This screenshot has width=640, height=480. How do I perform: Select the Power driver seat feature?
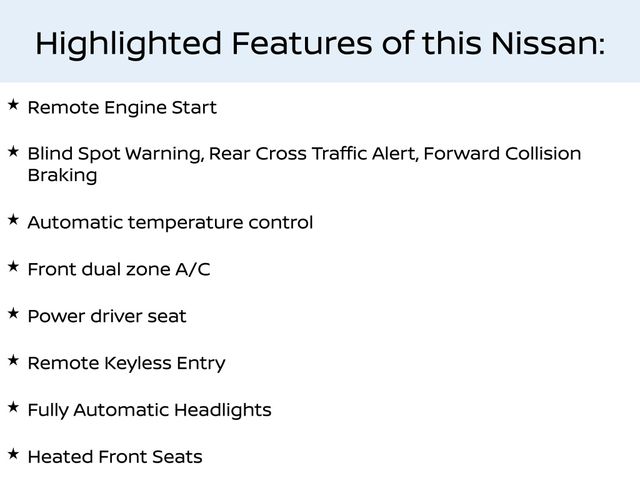[x=106, y=317]
